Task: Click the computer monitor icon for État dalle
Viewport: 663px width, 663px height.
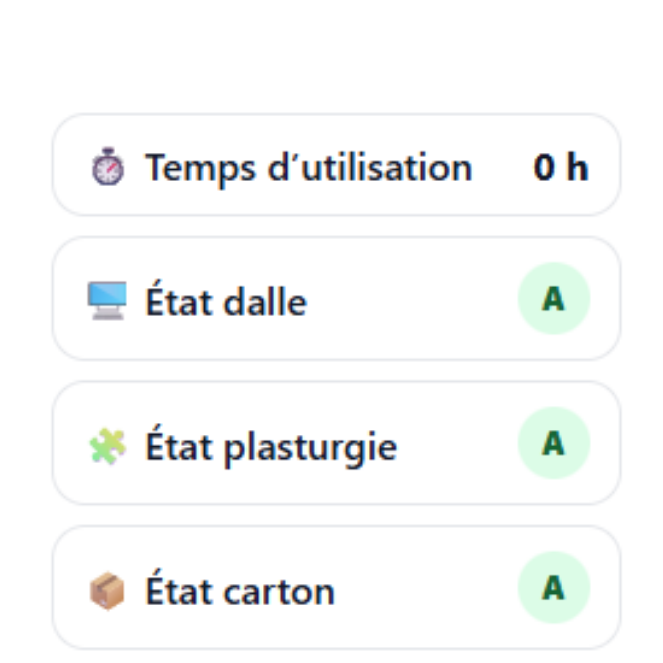Action: tap(107, 301)
